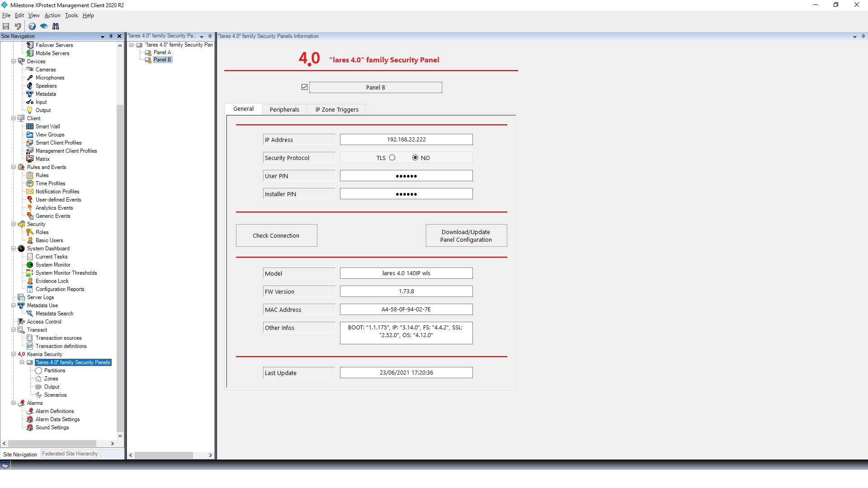Click the Undo toolbar icon
This screenshot has width=868, height=488.
18,26
